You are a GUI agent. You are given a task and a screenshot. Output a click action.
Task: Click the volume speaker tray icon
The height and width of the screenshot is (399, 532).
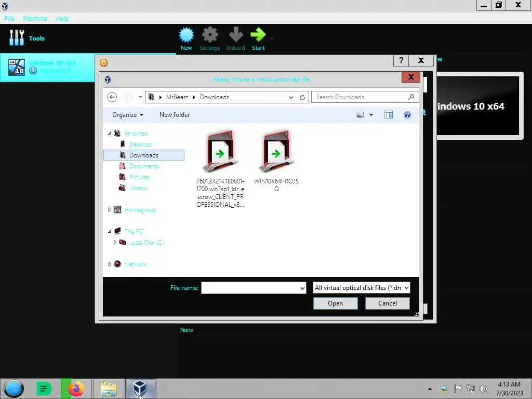483,388
